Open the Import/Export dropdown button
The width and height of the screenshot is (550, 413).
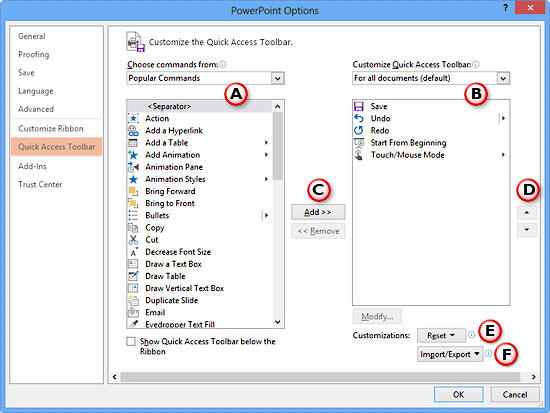coord(450,354)
